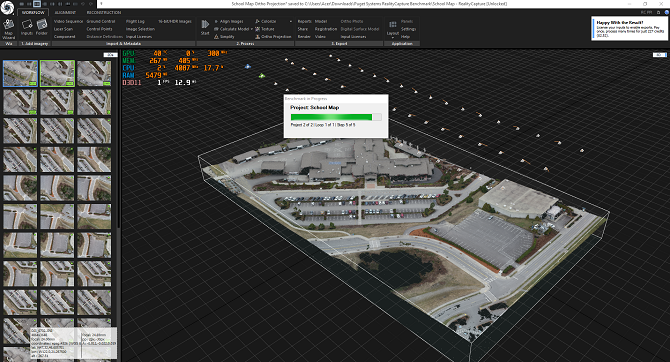Click the Texture tool in Process
Viewport: 670px width, 362px height.
tap(265, 29)
